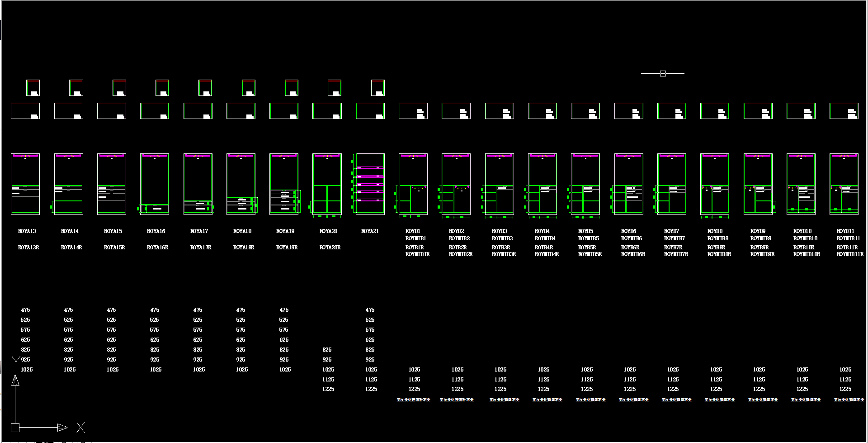
Task: Select the ROYB11 wardrobe elevation drawing
Action: pos(844,184)
